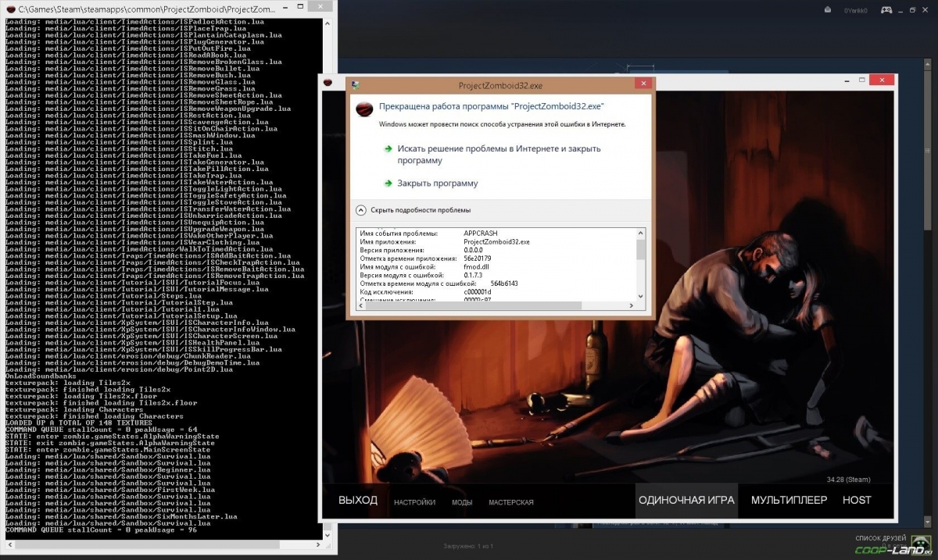The width and height of the screenshot is (938, 560).
Task: Open 'МУЛЬТИПЛЕЕР' in game menu
Action: click(x=789, y=501)
